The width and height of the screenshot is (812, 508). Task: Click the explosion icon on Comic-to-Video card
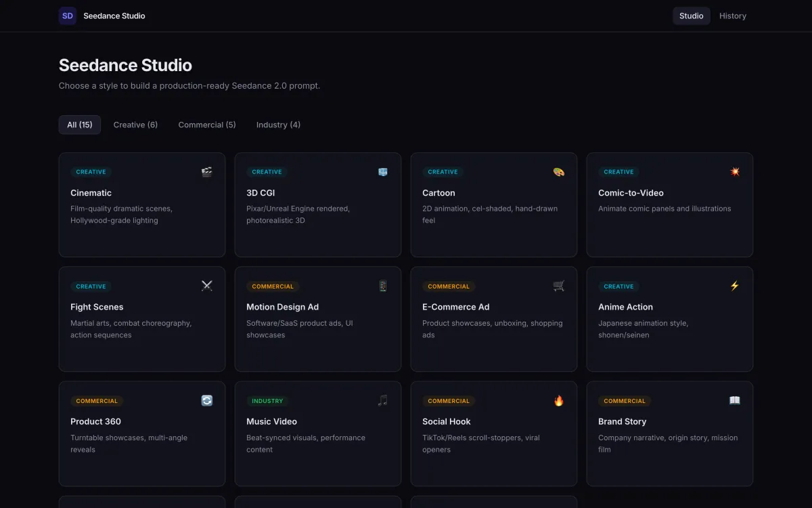[x=735, y=172]
